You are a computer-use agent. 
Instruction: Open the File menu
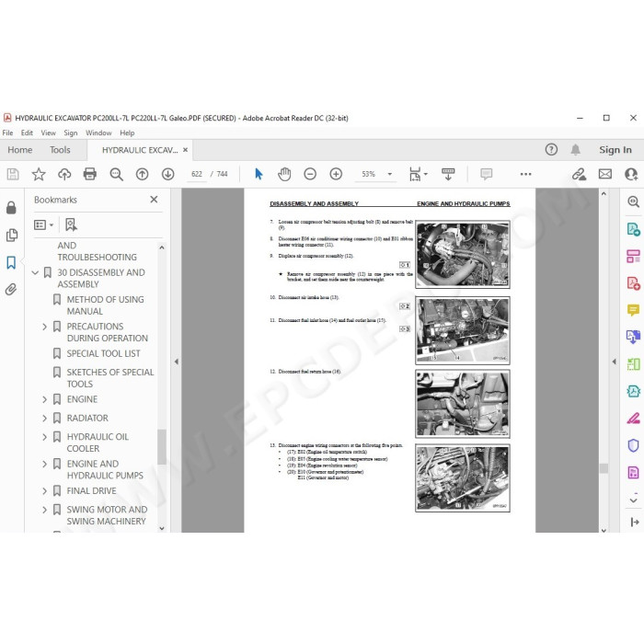[7, 132]
